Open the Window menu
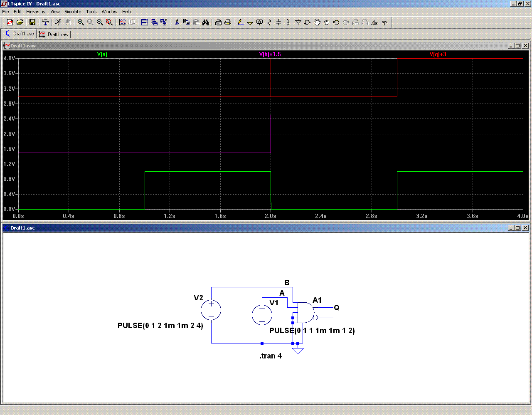Viewport: 532px width, 415px height. pos(109,12)
